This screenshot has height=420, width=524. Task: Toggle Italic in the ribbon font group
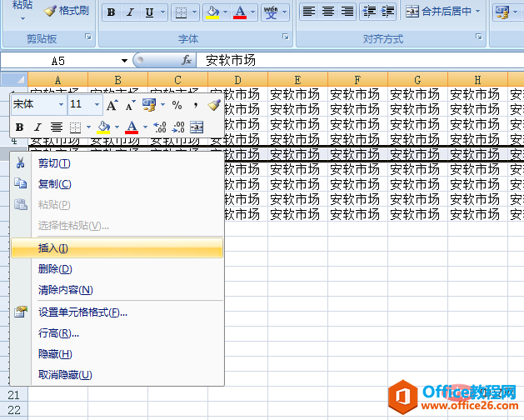(x=129, y=12)
